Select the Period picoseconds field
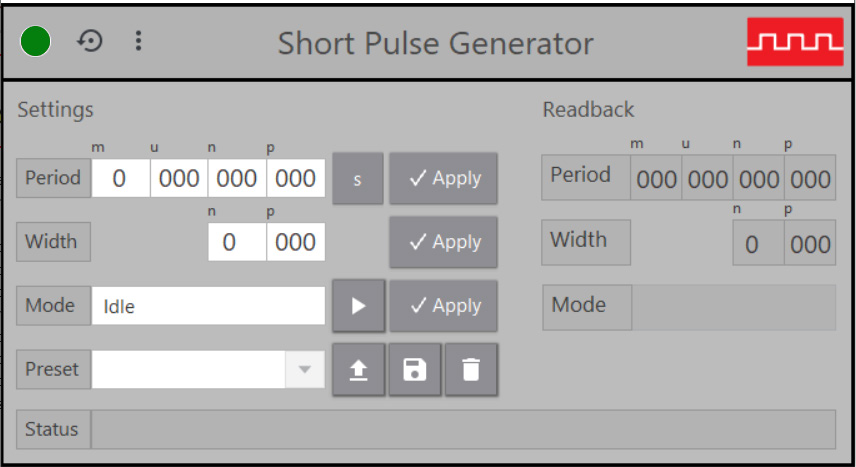This screenshot has height=467, width=856. pos(296,179)
